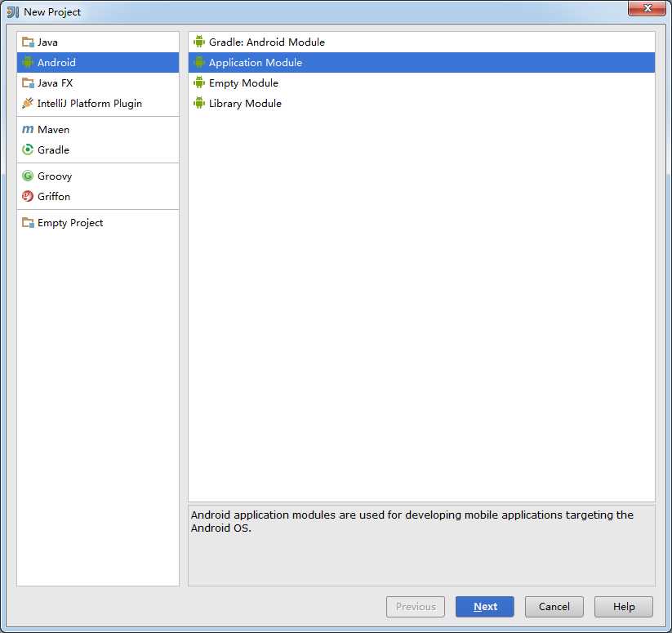Choose Java FX from the list

point(98,83)
